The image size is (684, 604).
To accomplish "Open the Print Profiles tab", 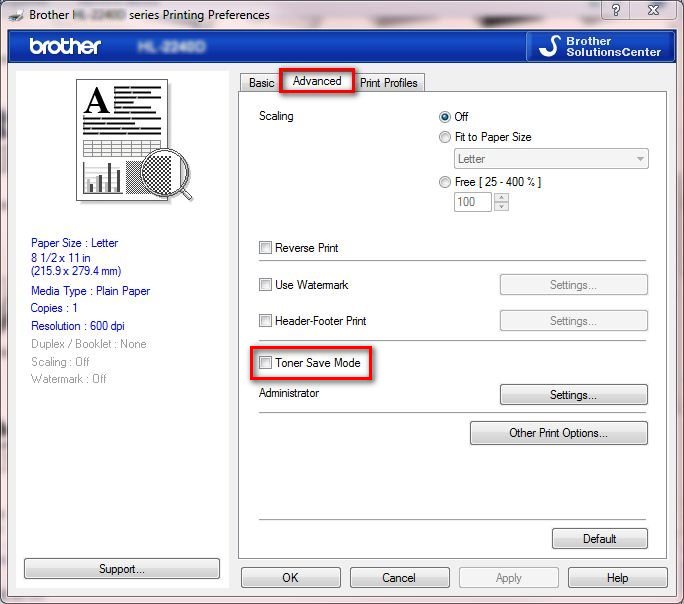I will pos(390,83).
